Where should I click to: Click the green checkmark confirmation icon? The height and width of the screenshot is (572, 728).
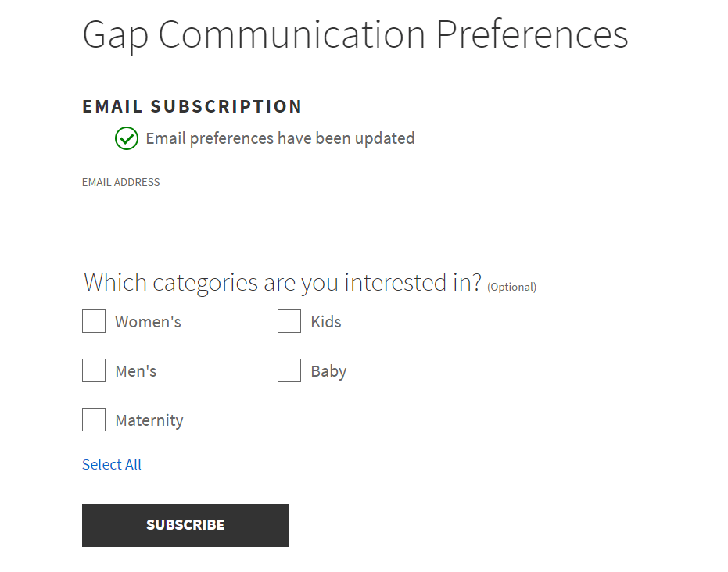coord(126,138)
